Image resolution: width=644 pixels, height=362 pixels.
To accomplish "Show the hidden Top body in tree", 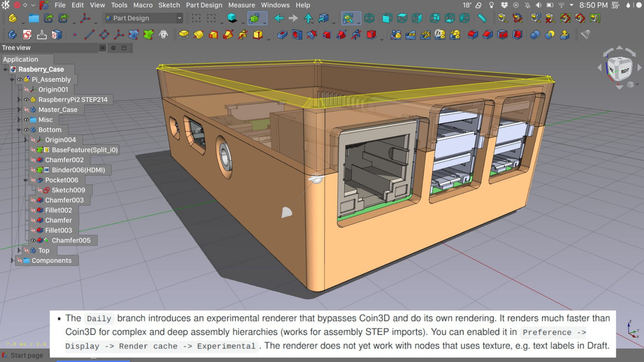I will click(26, 250).
